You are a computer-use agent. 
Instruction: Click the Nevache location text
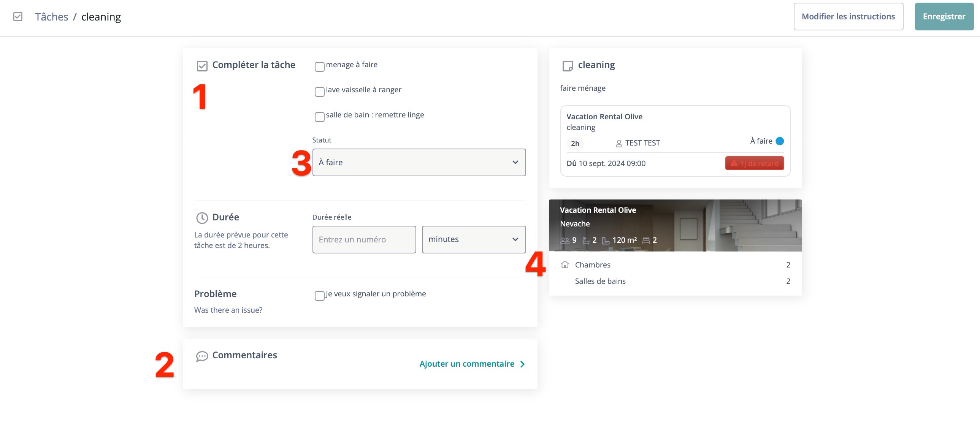coord(575,224)
